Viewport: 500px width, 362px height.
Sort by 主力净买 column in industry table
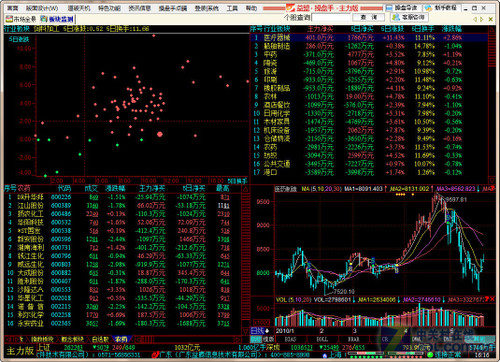319,29
